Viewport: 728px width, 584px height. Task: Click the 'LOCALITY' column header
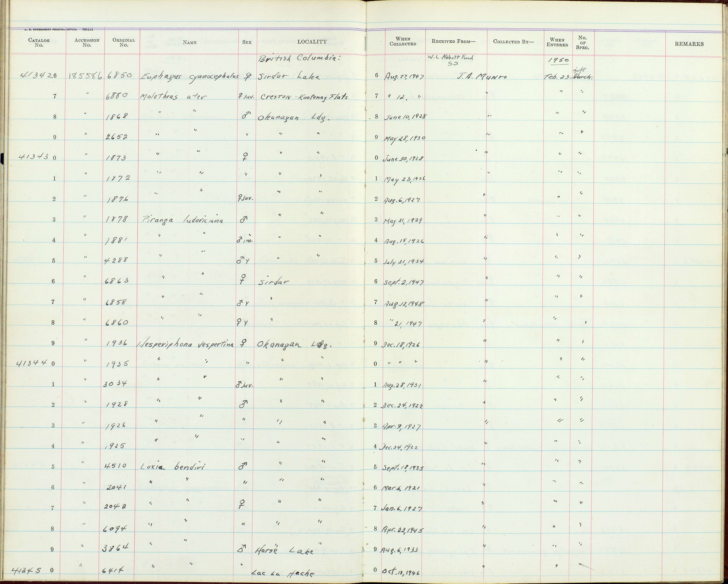coord(312,42)
